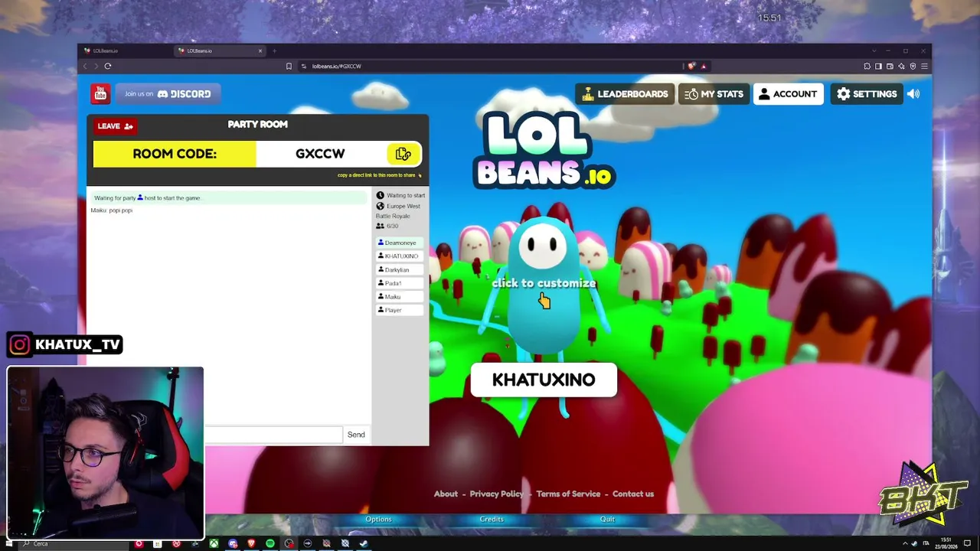The image size is (980, 551).
Task: Go back in the browser
Action: (85, 66)
